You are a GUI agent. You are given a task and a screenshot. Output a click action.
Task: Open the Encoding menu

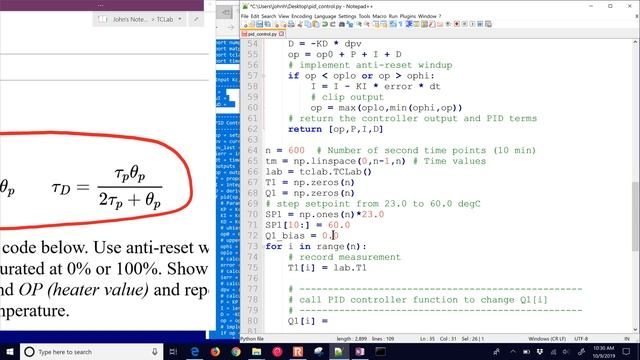pos(301,16)
